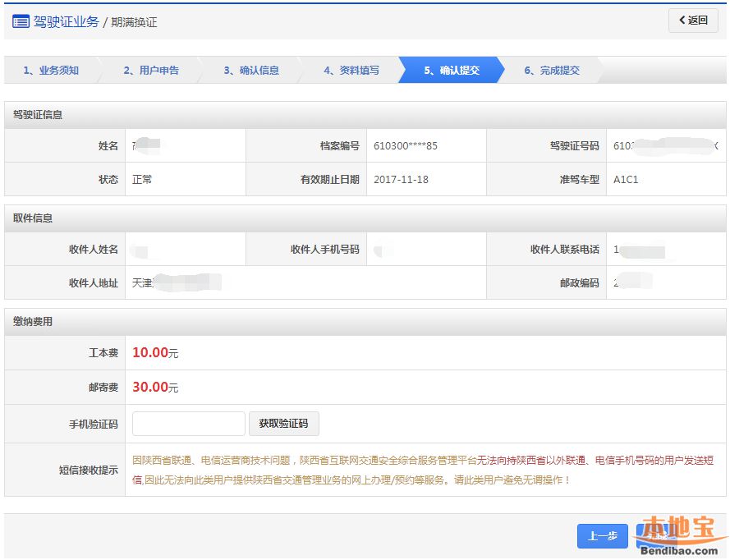The width and height of the screenshot is (730, 560).
Task: Click the 取件信息 section header
Action: [x=33, y=218]
